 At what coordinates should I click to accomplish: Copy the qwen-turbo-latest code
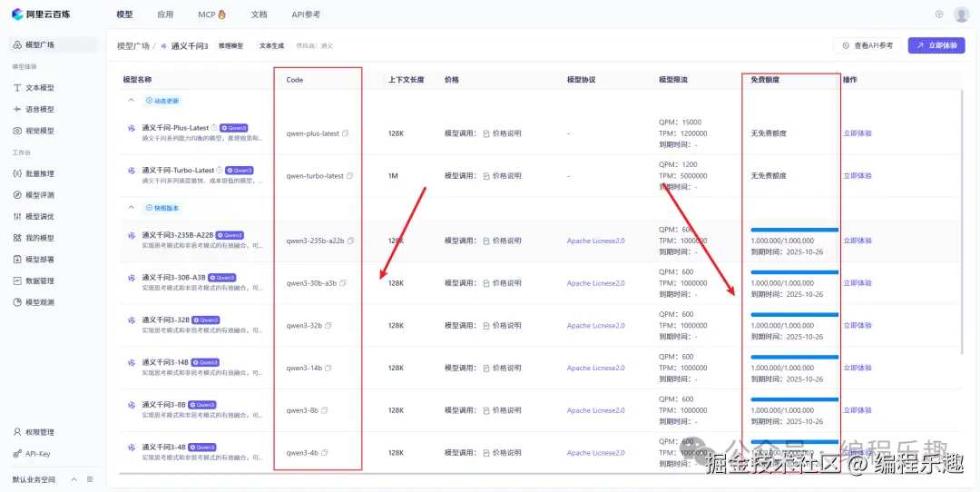point(349,176)
